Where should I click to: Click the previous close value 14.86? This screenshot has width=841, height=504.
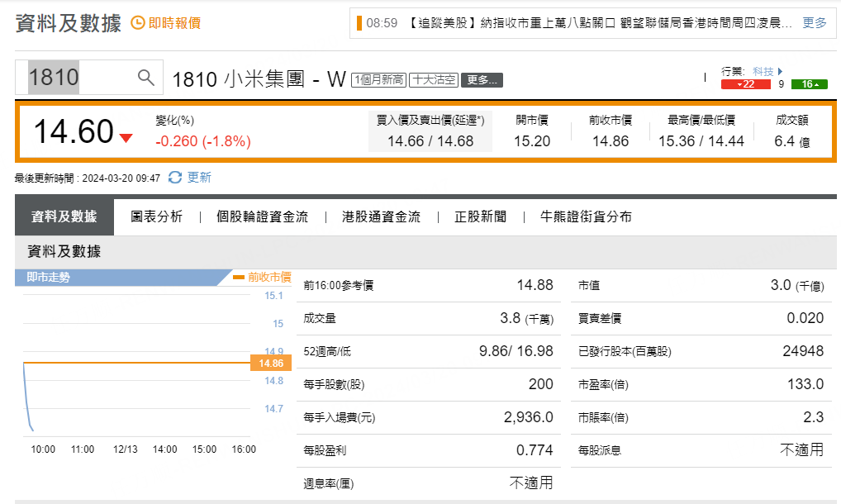pos(611,141)
